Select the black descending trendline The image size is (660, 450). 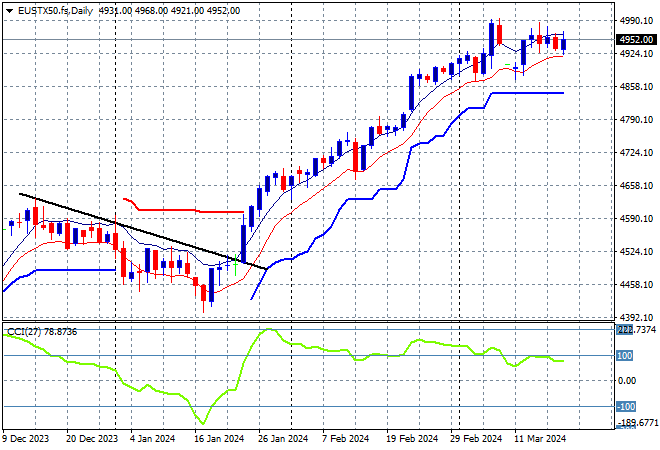click(x=140, y=230)
